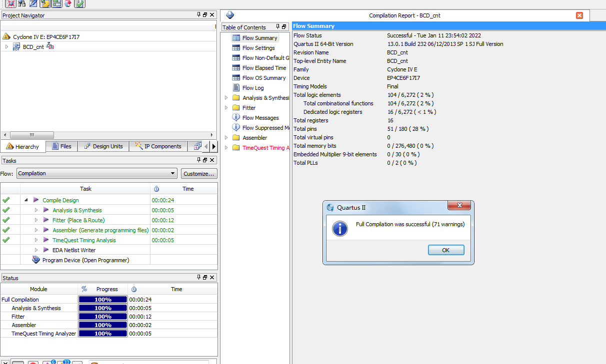Image resolution: width=606 pixels, height=364 pixels.
Task: Pin the Status panel
Action: [198, 277]
